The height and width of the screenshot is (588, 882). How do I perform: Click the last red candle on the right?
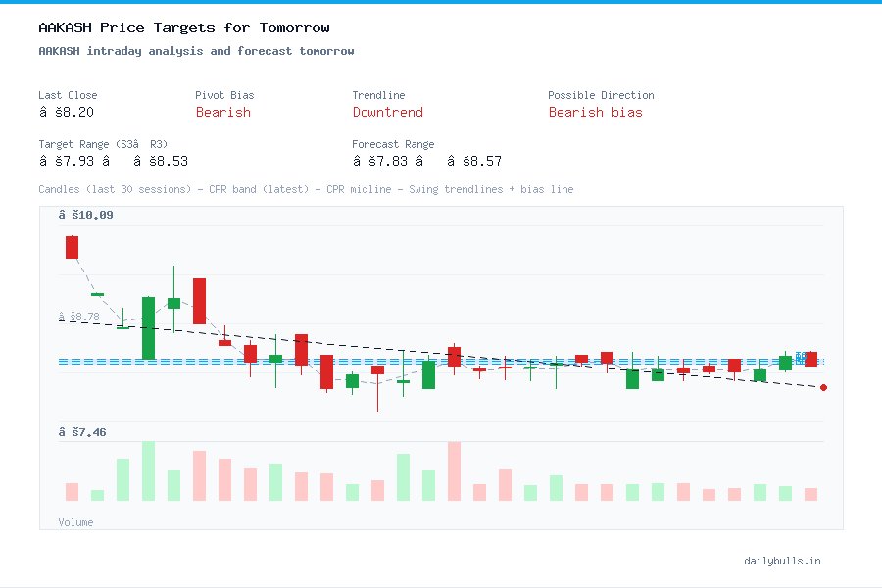point(809,360)
